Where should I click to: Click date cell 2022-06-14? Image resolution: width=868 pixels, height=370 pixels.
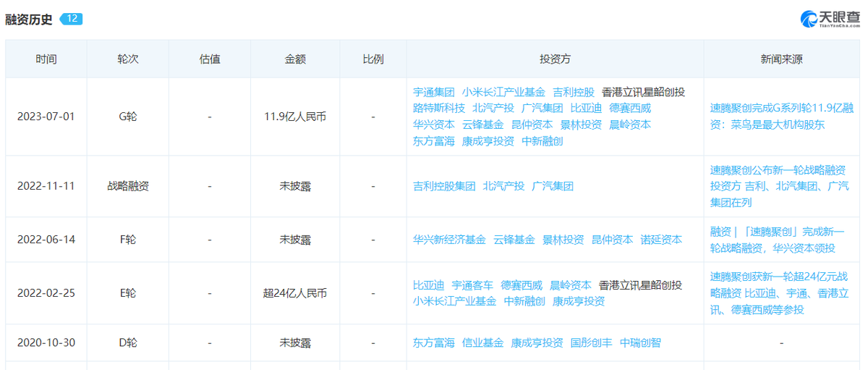[x=46, y=240]
